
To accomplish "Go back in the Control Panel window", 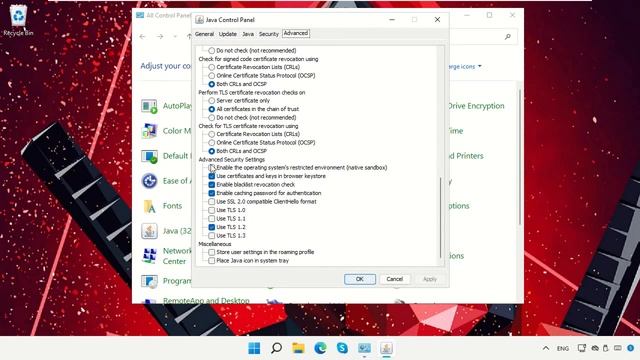I will (x=142, y=37).
